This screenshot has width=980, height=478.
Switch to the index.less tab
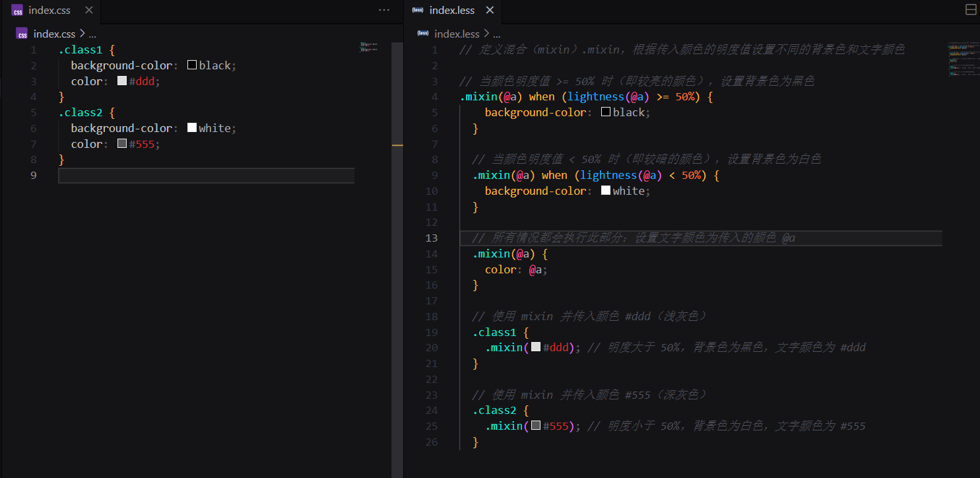[452, 10]
